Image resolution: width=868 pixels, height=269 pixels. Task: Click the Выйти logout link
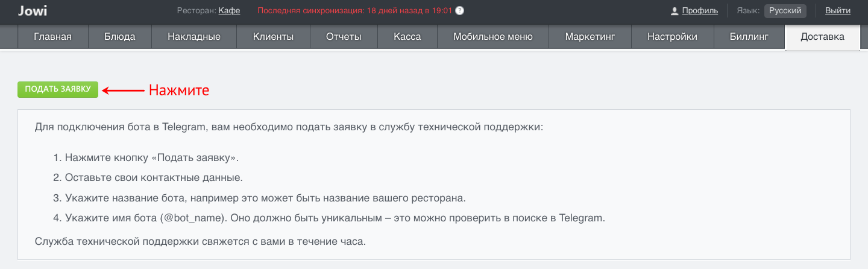click(838, 11)
